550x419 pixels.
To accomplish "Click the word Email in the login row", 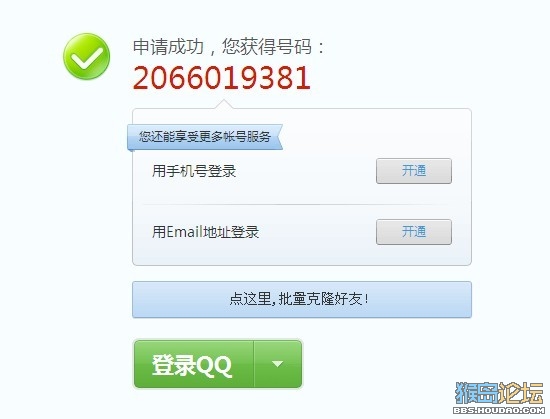I will coord(185,232).
